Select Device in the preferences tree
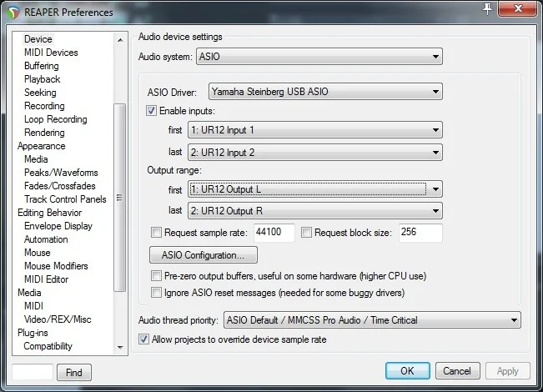This screenshot has height=392, width=543. tap(38, 39)
